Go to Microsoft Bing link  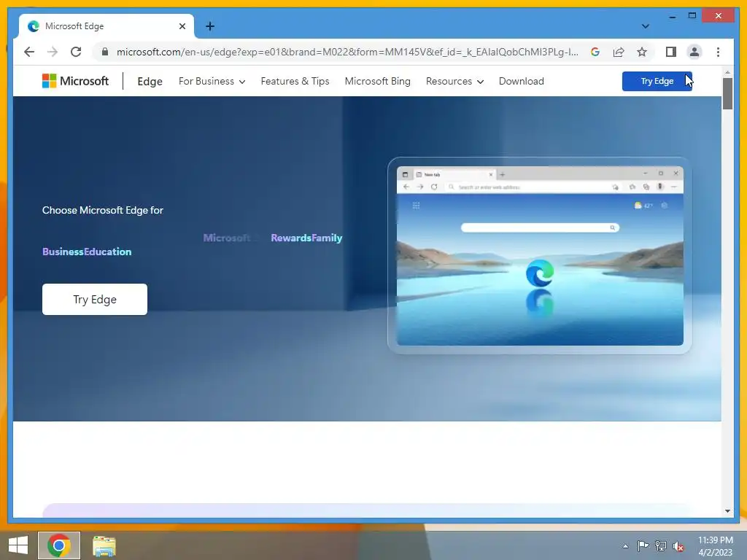coord(377,82)
